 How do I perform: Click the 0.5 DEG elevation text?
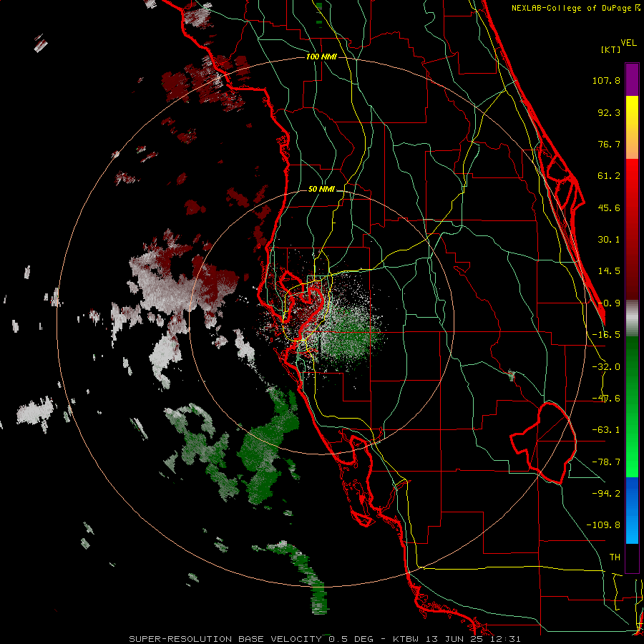pyautogui.click(x=351, y=639)
